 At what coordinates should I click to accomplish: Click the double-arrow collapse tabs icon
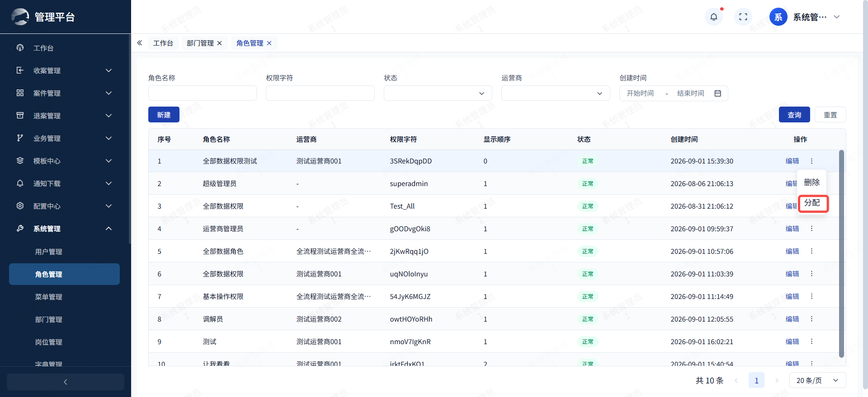point(140,43)
